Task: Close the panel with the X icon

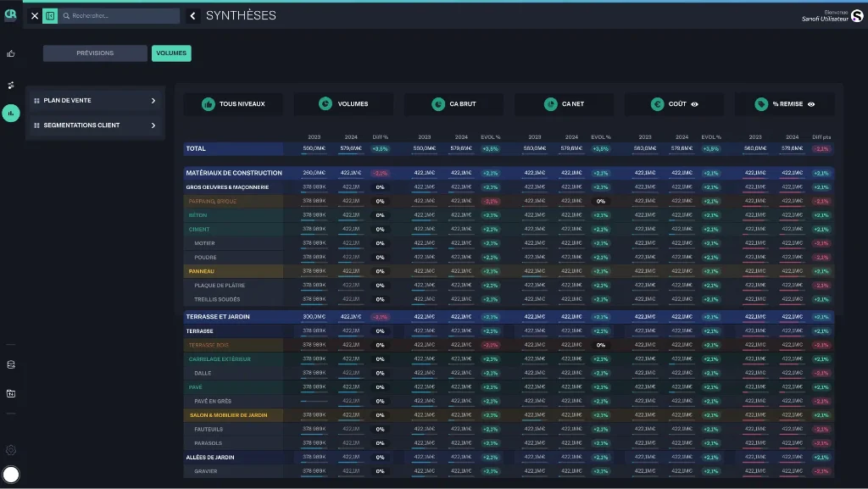Action: (x=34, y=16)
